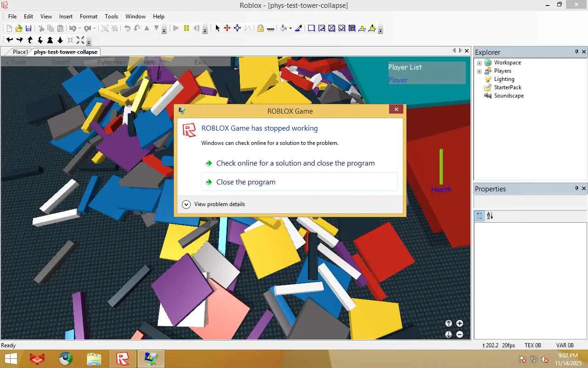Close the ROBLOX Game error dialog
The width and height of the screenshot is (588, 368).
[396, 109]
